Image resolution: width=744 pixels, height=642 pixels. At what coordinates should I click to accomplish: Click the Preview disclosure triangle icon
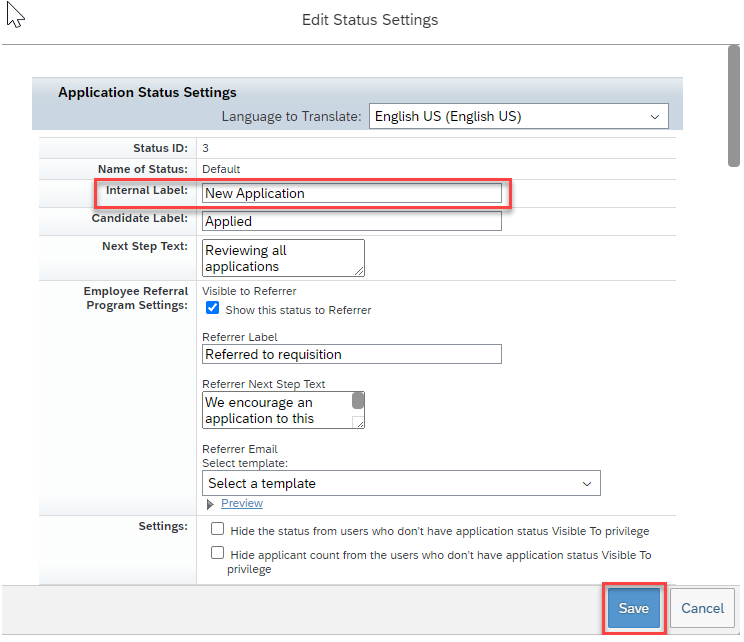click(x=210, y=504)
